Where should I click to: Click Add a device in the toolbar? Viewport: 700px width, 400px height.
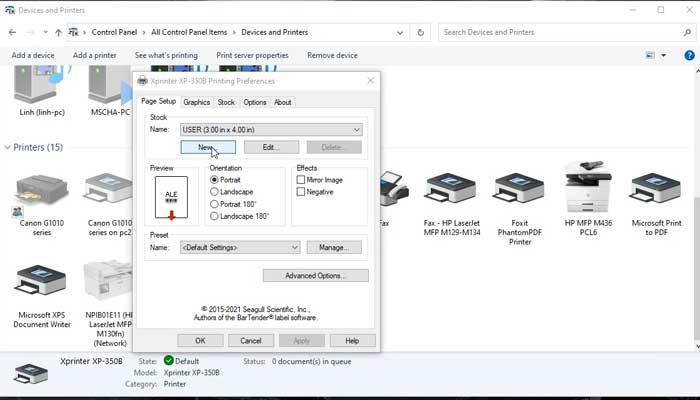pos(33,55)
